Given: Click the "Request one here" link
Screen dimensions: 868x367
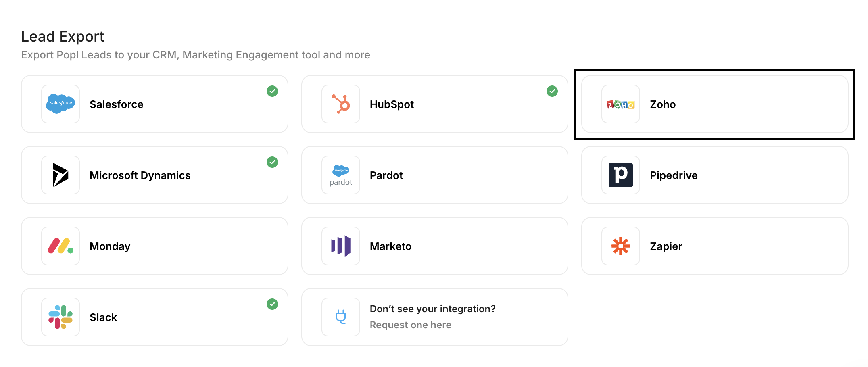Looking at the screenshot, I should 410,325.
